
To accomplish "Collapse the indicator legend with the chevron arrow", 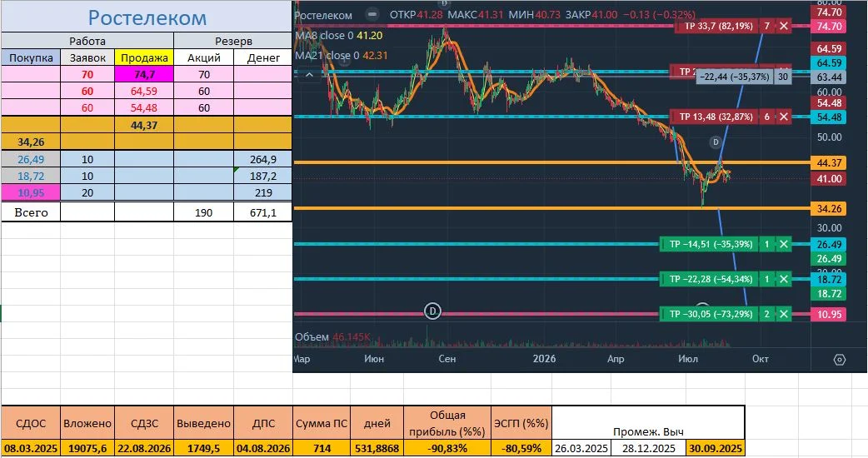I will [309, 74].
